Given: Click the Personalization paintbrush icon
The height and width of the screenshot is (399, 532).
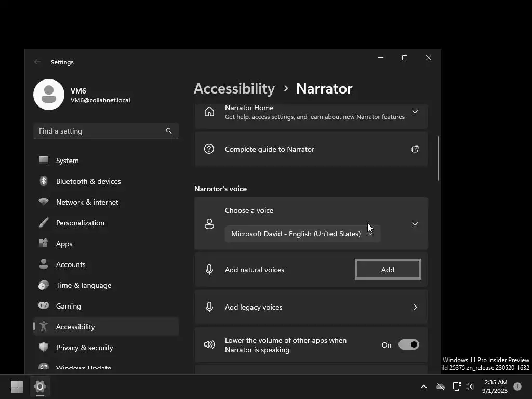Looking at the screenshot, I should click(44, 222).
